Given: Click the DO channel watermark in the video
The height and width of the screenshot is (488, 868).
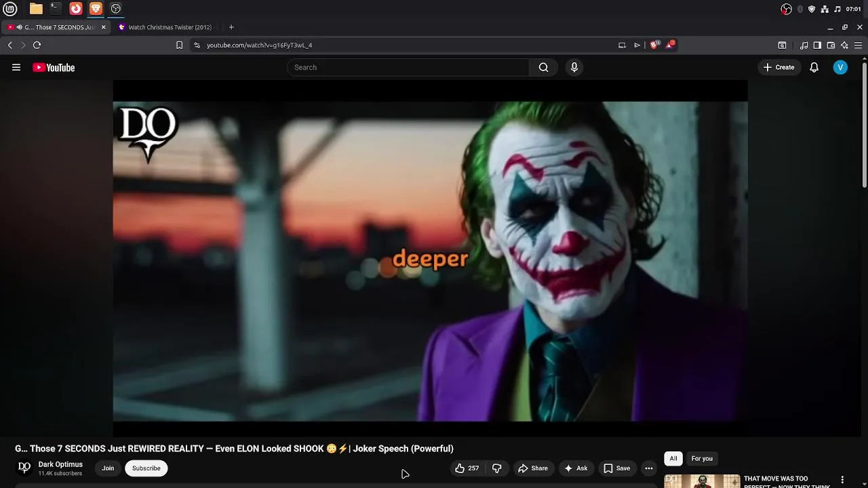Looking at the screenshot, I should [x=149, y=134].
